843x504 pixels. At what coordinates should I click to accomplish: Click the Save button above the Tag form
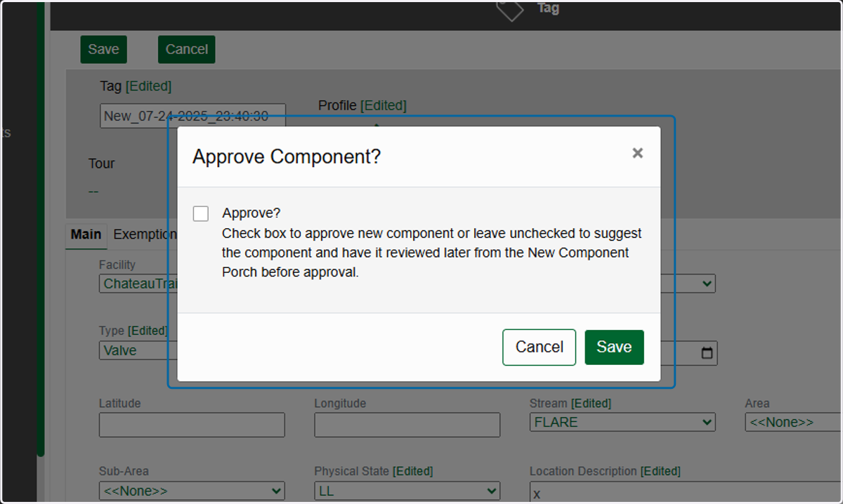pyautogui.click(x=103, y=49)
